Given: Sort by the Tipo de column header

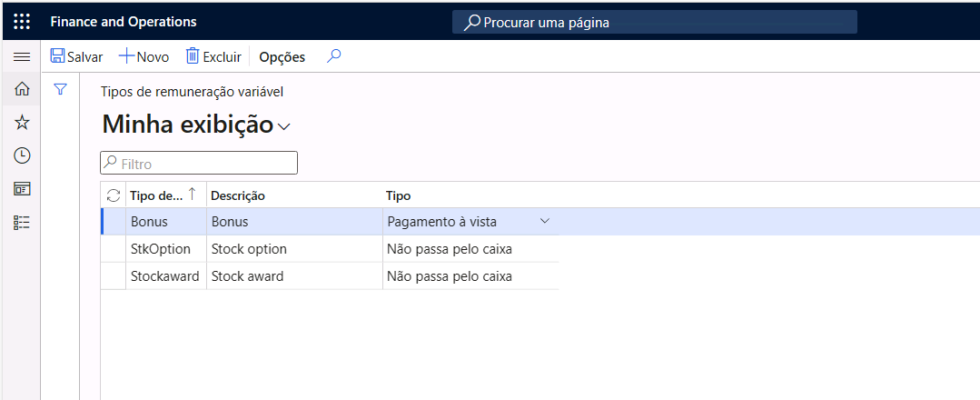Looking at the screenshot, I should [x=165, y=196].
